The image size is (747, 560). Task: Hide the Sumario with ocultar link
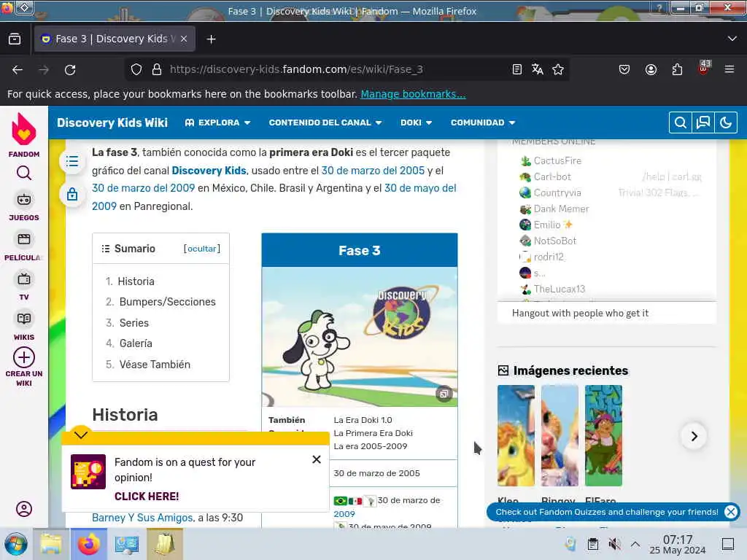point(202,249)
